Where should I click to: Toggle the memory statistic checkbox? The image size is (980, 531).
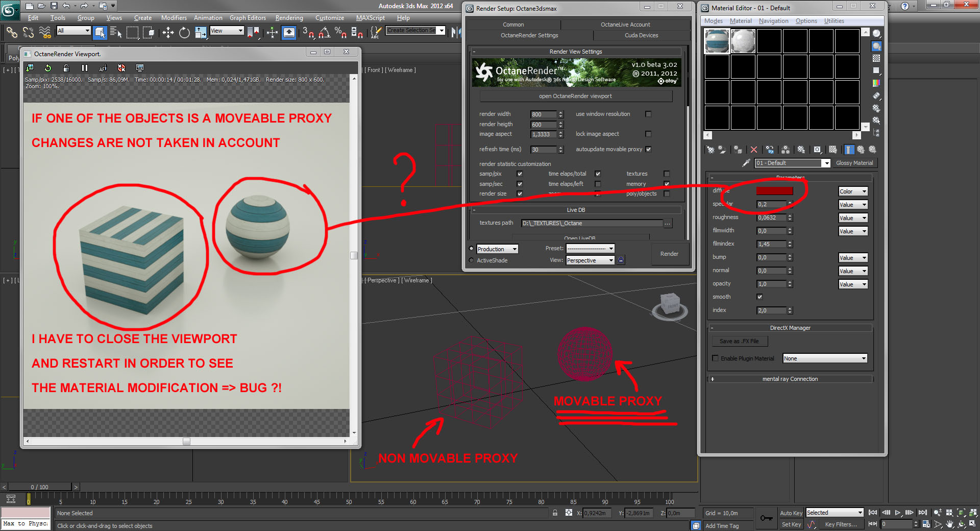click(667, 184)
